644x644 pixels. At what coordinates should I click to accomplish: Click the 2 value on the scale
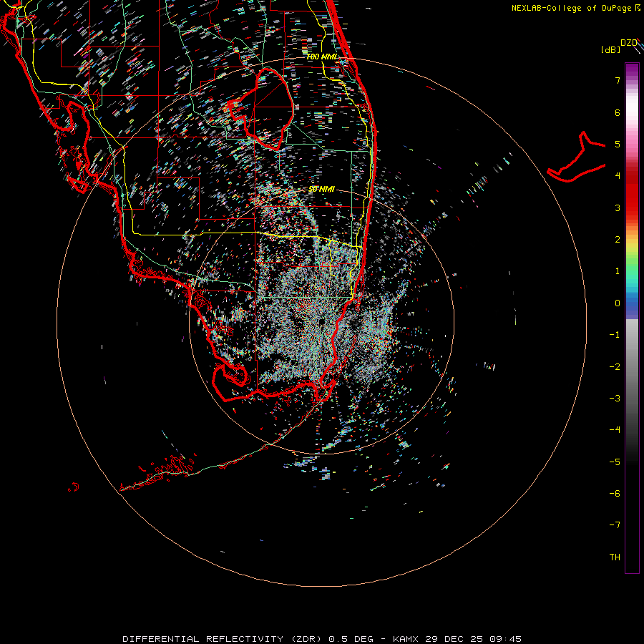click(x=618, y=240)
